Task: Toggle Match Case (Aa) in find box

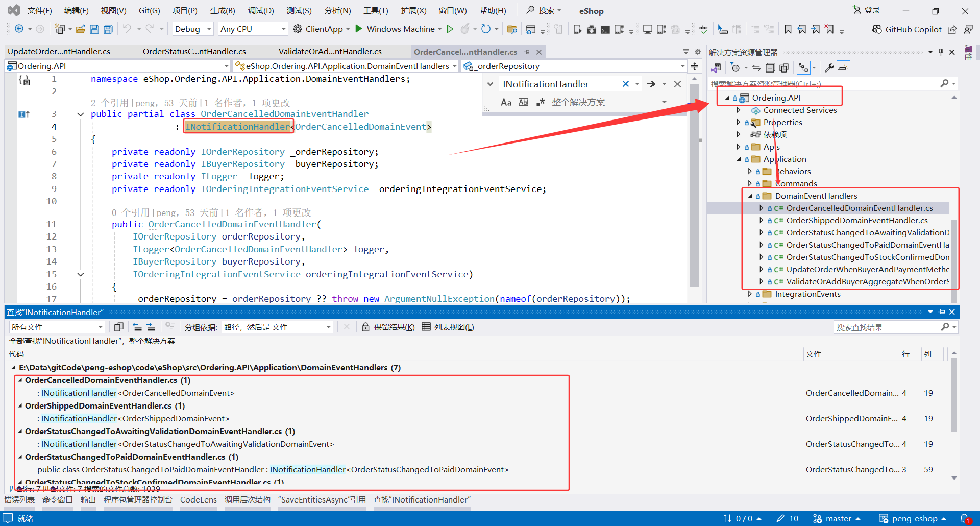Action: pyautogui.click(x=506, y=102)
